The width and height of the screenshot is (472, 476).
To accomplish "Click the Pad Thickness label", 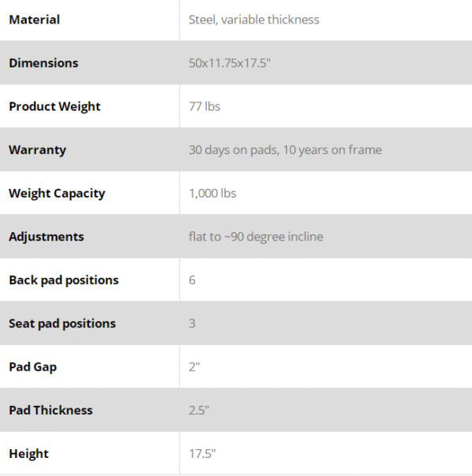I will (50, 410).
